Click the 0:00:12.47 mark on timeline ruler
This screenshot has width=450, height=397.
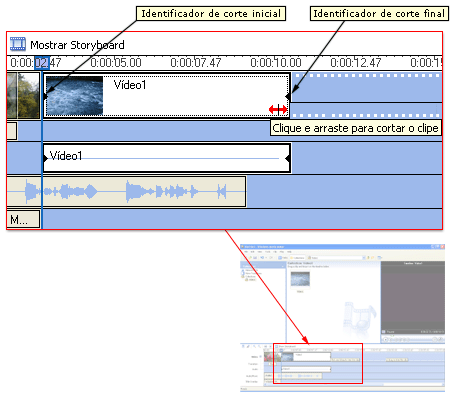pyautogui.click(x=356, y=63)
